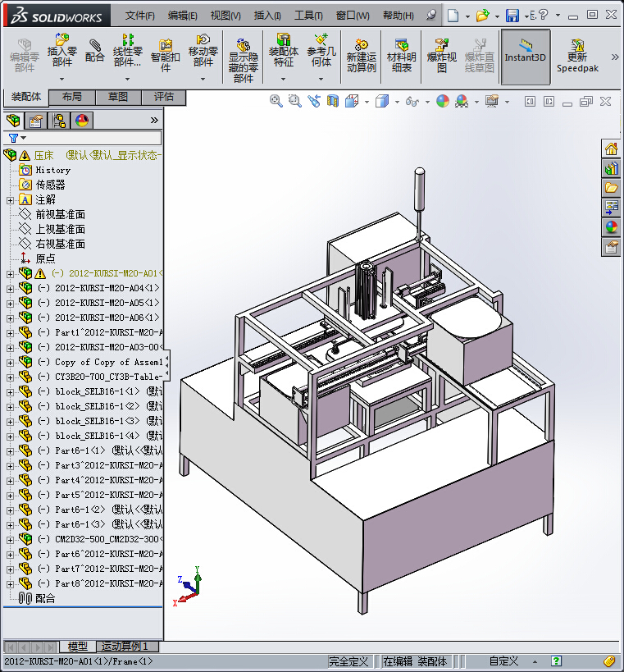Switch to the 布局 tab

pos(72,97)
